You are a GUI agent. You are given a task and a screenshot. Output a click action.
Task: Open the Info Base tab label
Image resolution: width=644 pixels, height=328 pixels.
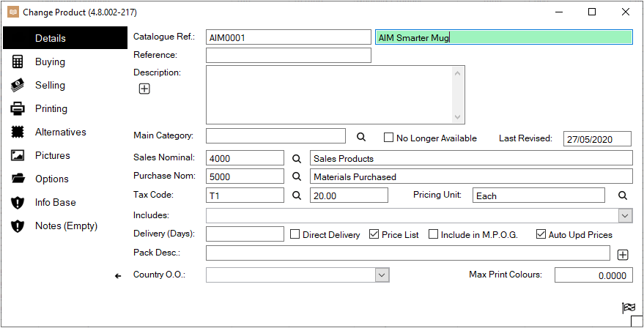point(56,202)
